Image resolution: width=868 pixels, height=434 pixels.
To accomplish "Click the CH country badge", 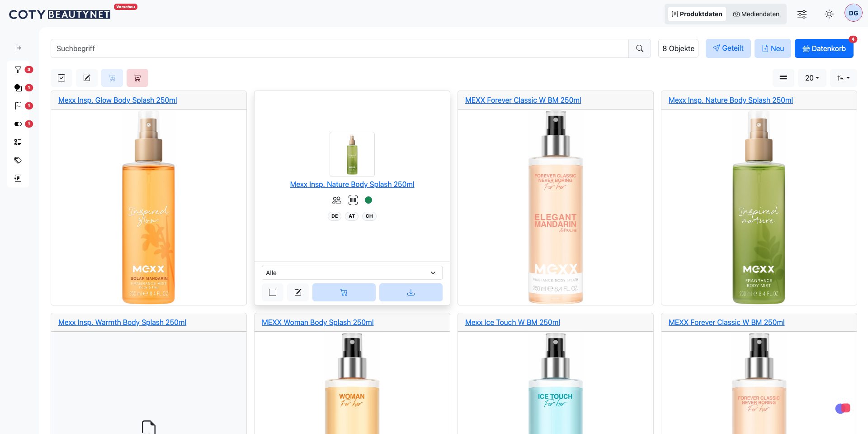I will (369, 216).
